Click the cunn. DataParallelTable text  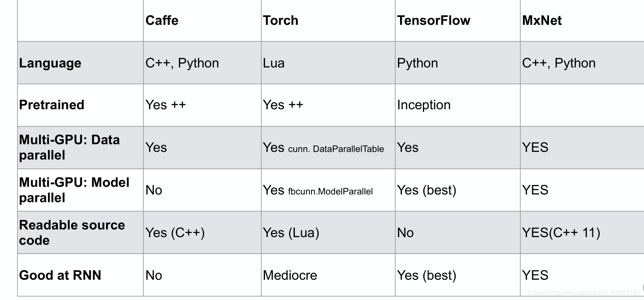[x=336, y=149]
